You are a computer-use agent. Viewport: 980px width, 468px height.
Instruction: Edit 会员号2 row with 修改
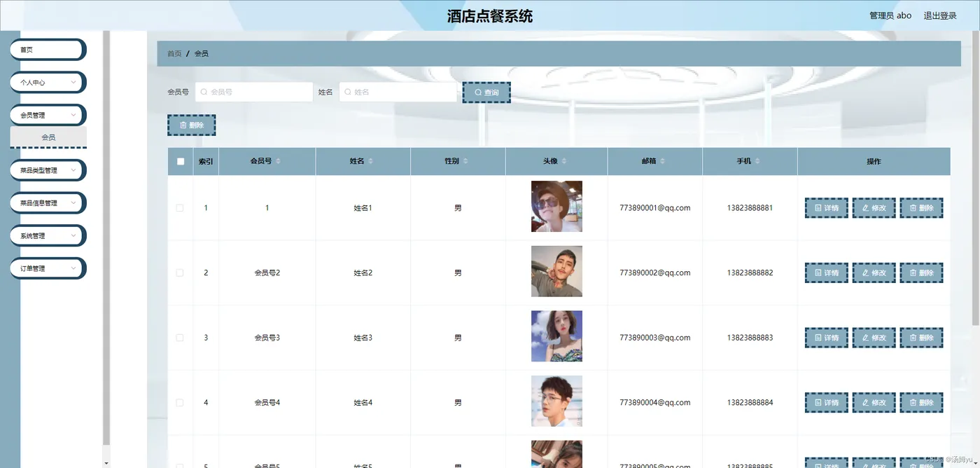tap(874, 273)
